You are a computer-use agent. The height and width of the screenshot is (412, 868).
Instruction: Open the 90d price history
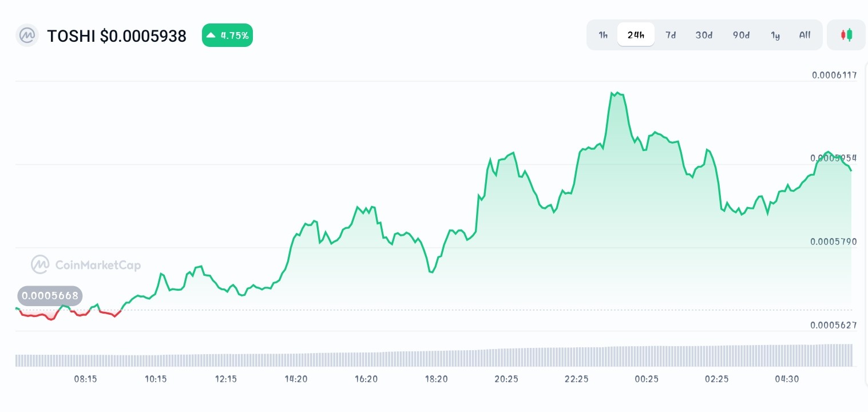(x=741, y=35)
